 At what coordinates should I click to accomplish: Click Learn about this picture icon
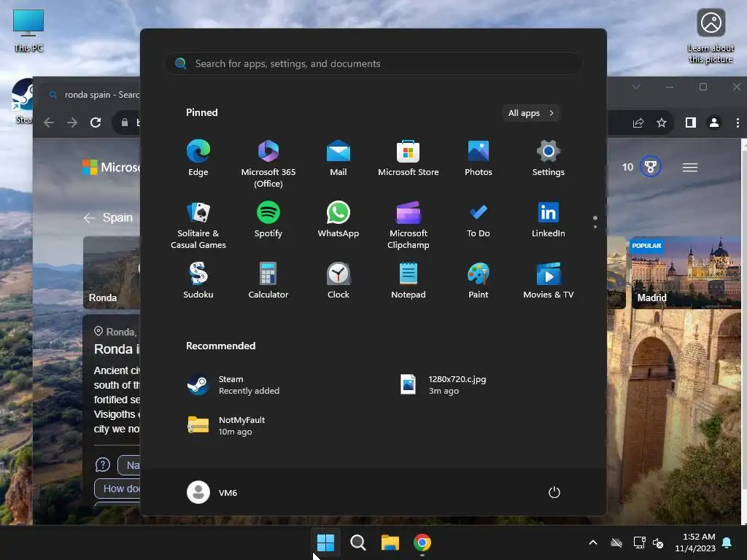pyautogui.click(x=711, y=36)
